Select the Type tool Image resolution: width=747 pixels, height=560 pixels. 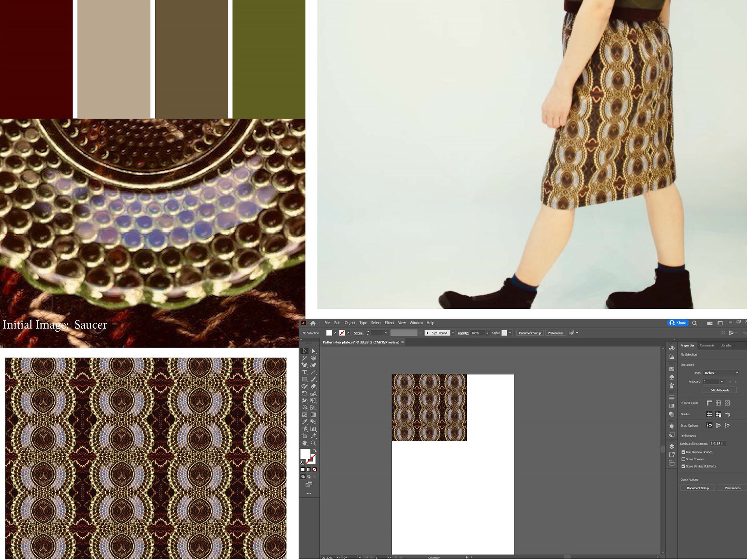coord(305,372)
